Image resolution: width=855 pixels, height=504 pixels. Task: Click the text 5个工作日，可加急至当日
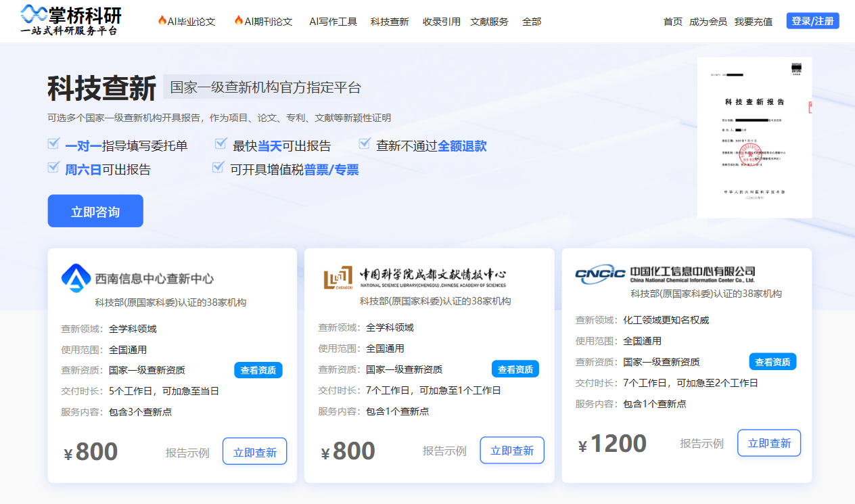tap(164, 391)
